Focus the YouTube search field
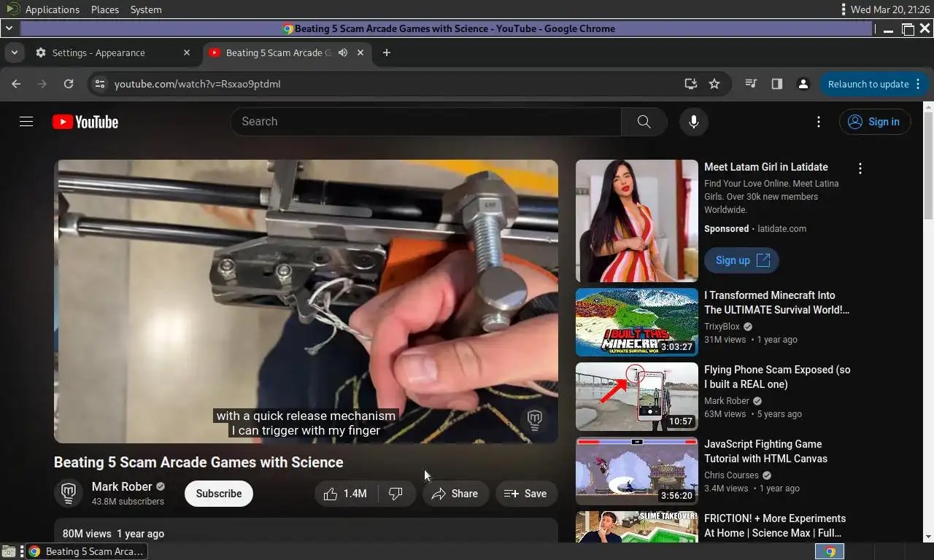Viewport: 934px width, 560px height. coord(426,122)
